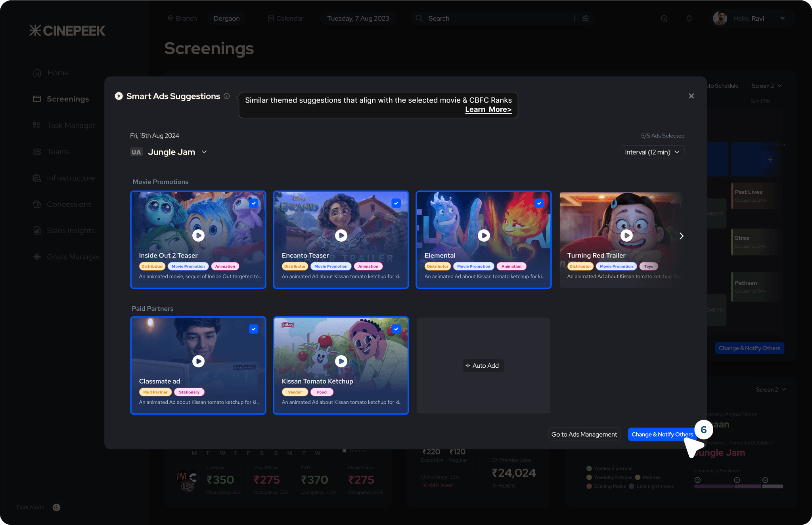Click the Calendar icon in top bar
The width and height of the screenshot is (812, 525).
(271, 18)
